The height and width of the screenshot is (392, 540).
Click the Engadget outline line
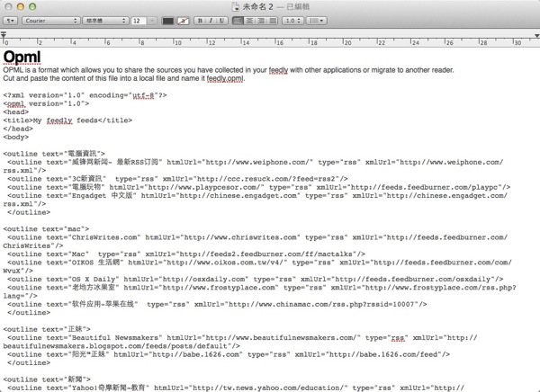(256, 200)
